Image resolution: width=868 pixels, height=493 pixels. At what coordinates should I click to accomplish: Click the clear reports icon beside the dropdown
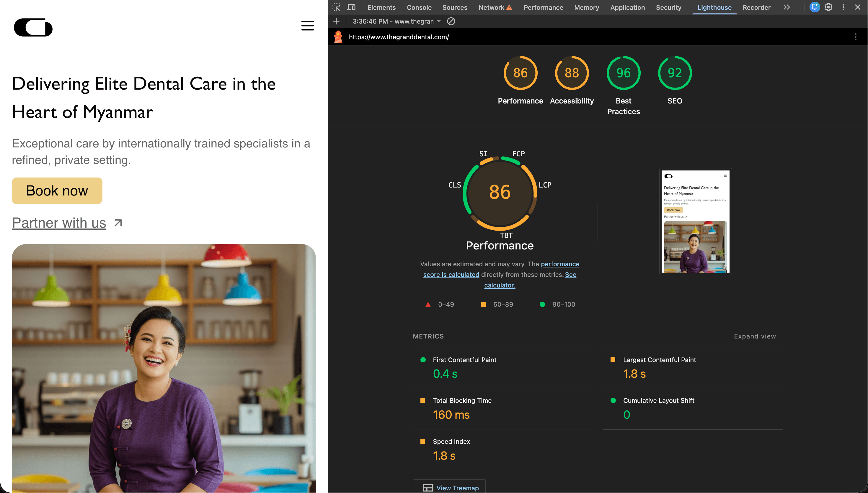(451, 21)
